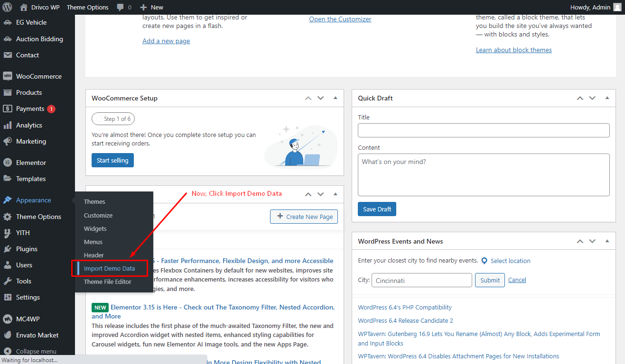Move Quick Draft panel up
Screen dimensions: 625x364
pos(580,98)
